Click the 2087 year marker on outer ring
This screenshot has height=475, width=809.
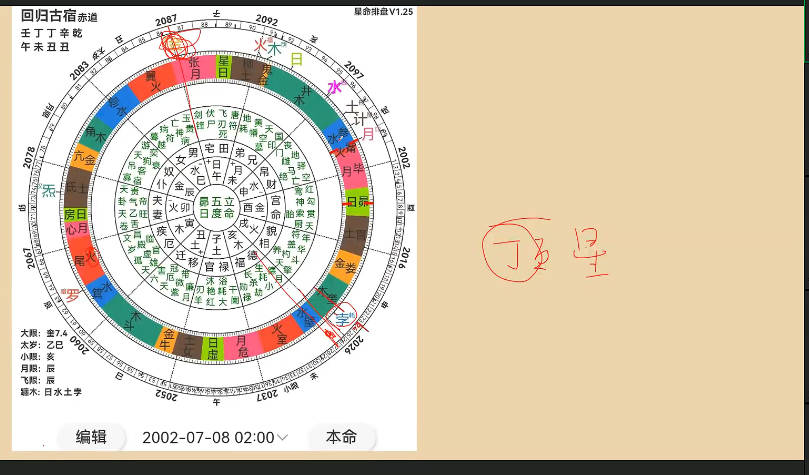[x=167, y=21]
